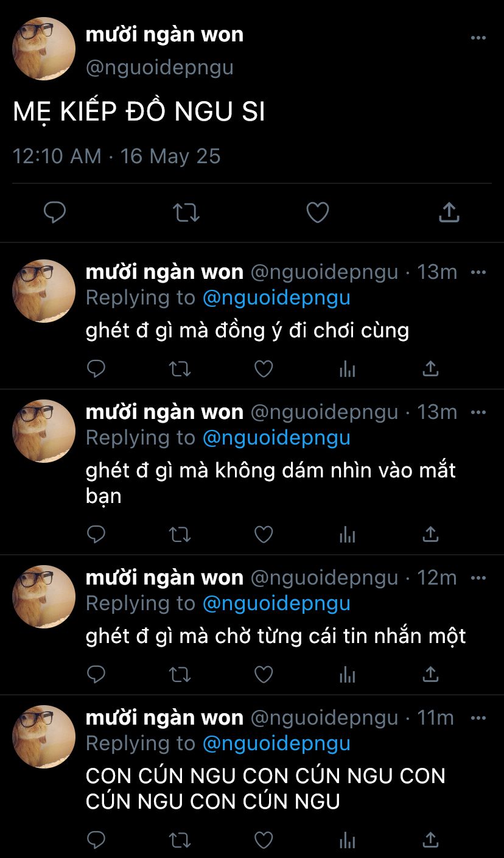Retweet the reply 'đồng ý đi chơi cùng'
The image size is (504, 858).
point(180,368)
